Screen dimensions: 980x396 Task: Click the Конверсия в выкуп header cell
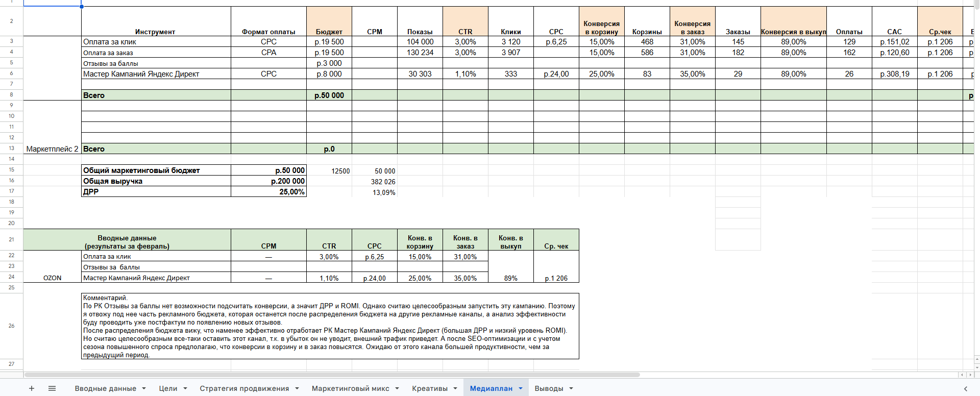[x=794, y=21]
